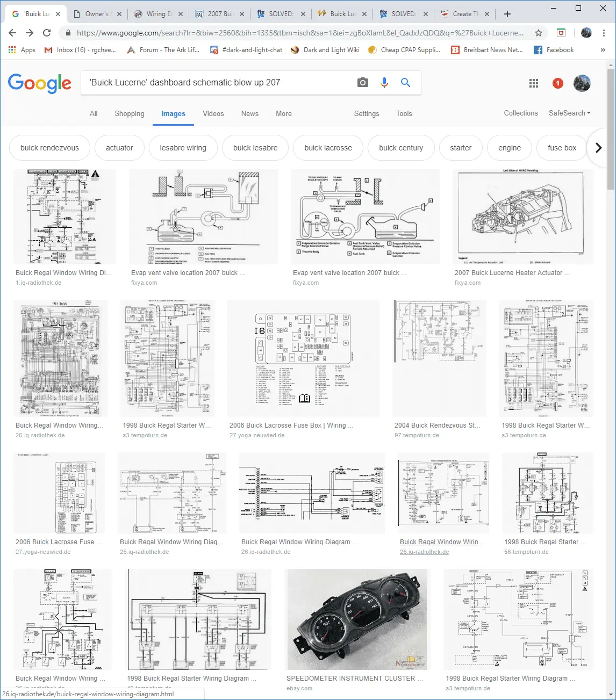
Task: Open the red notifications badge
Action: click(x=558, y=83)
